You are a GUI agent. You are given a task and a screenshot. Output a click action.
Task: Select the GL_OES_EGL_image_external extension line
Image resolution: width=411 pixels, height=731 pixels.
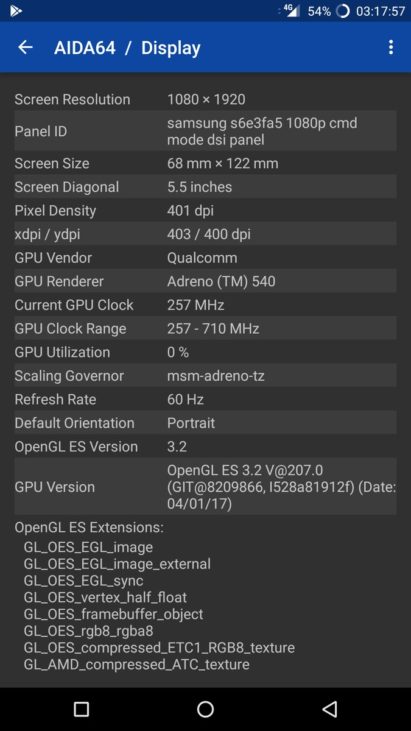click(x=117, y=564)
